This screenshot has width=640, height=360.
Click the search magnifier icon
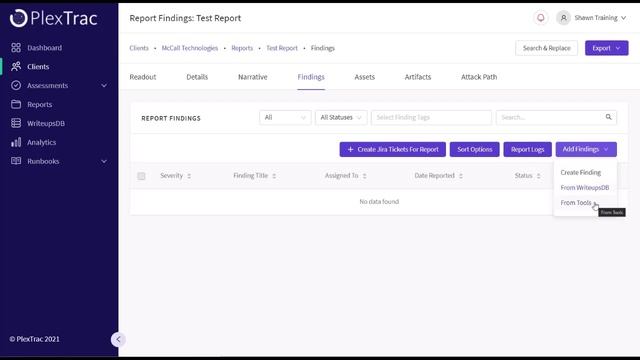[609, 117]
